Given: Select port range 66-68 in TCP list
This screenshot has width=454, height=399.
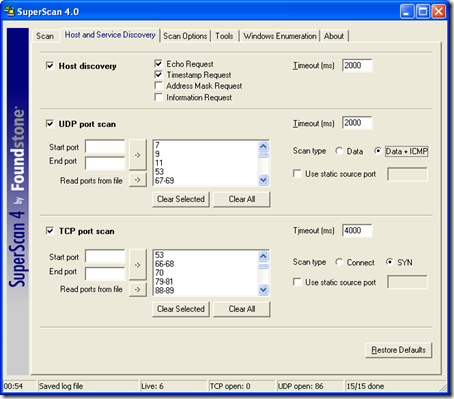Looking at the screenshot, I should tap(206, 264).
